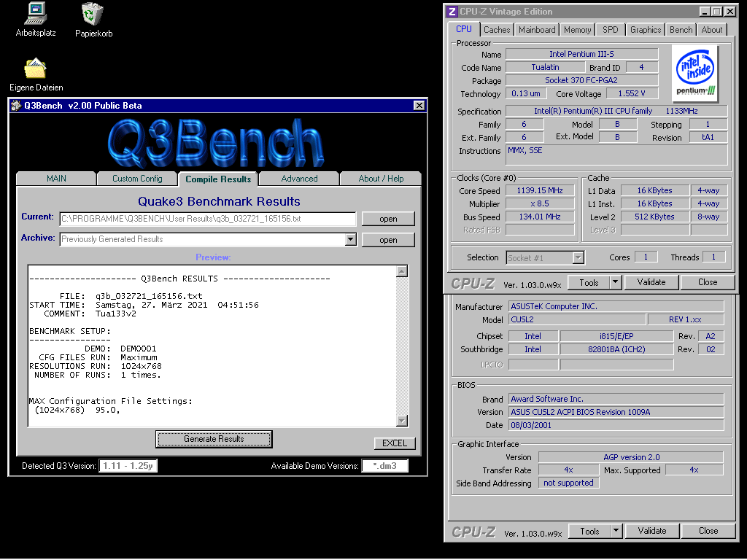Select the CPU tab in CPU-Z

coord(463,29)
